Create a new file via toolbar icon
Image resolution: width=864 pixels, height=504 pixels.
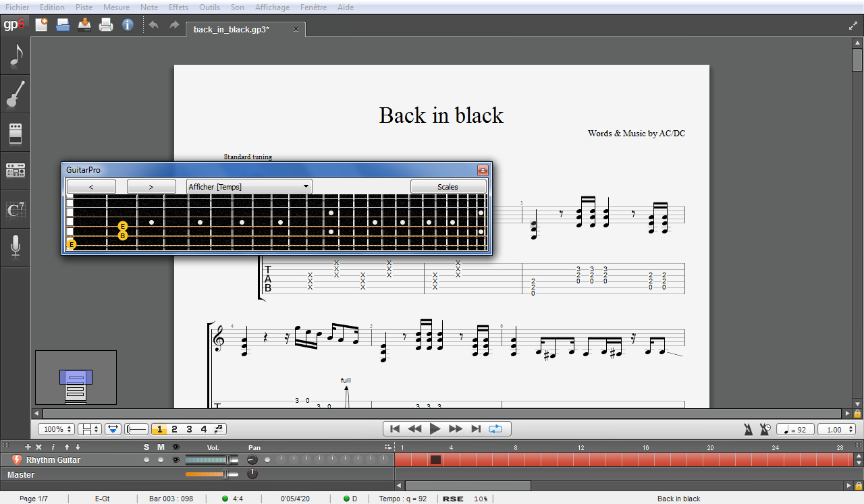point(41,25)
